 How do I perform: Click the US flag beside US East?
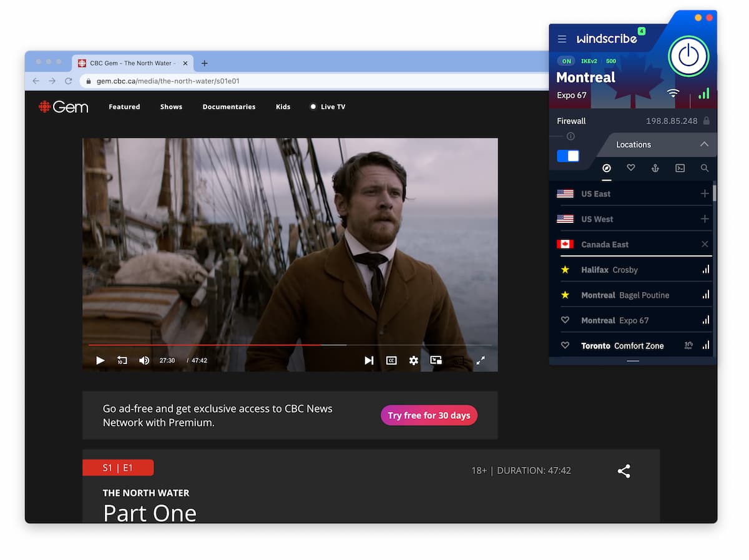pos(565,194)
